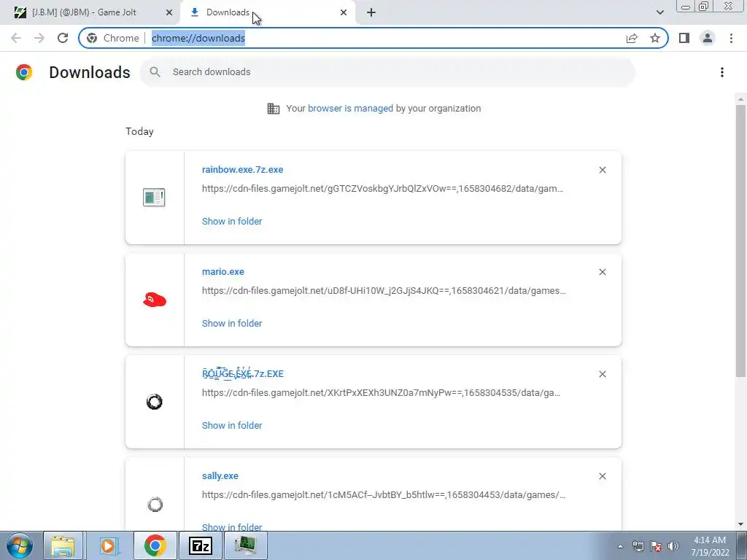Focus the Search downloads field

point(387,72)
